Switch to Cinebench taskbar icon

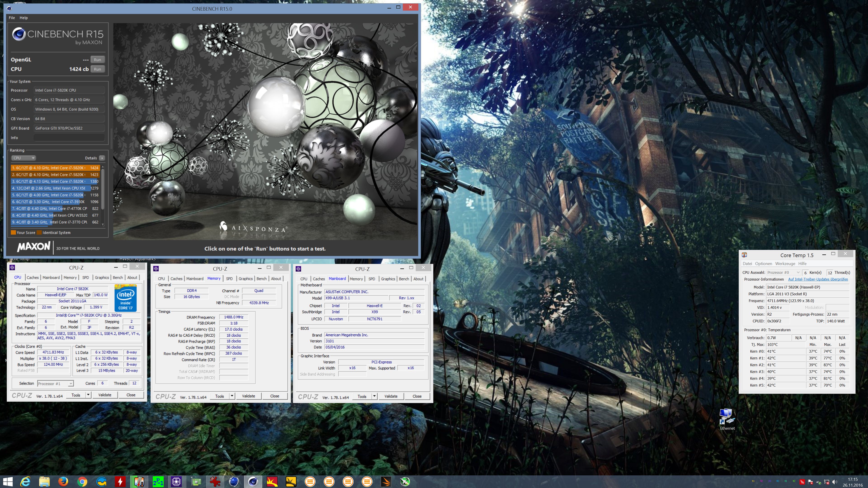tap(253, 482)
